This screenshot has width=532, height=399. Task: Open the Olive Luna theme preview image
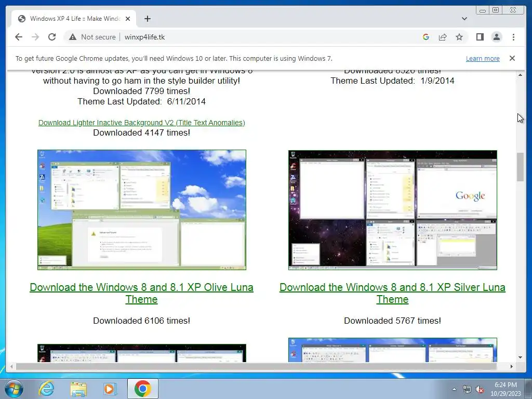[x=142, y=210]
